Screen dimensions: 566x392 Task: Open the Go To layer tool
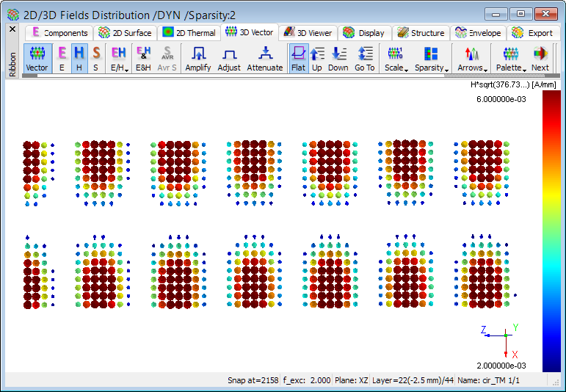point(365,59)
